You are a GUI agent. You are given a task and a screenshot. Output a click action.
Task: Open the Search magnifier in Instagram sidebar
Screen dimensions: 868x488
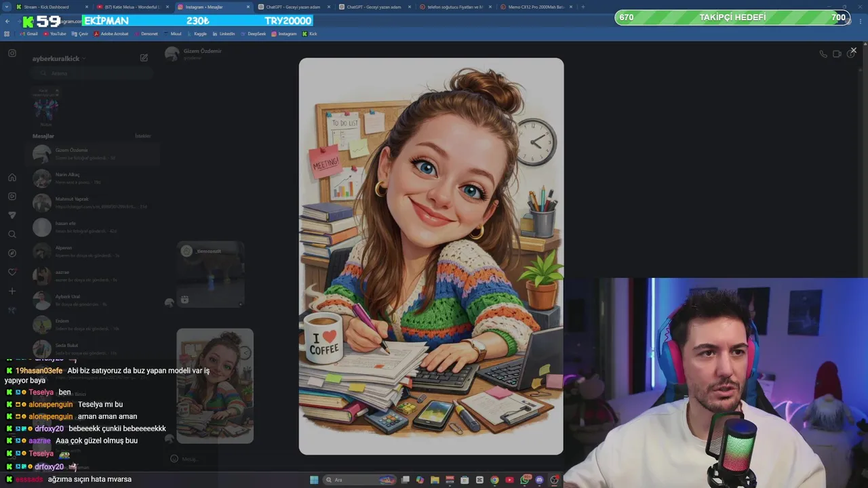coord(12,235)
